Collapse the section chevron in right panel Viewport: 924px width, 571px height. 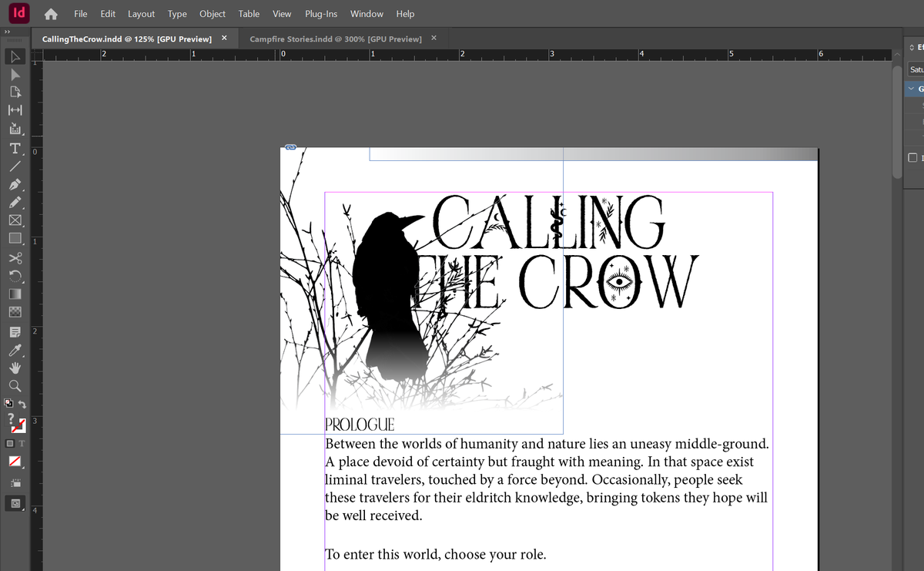[912, 89]
